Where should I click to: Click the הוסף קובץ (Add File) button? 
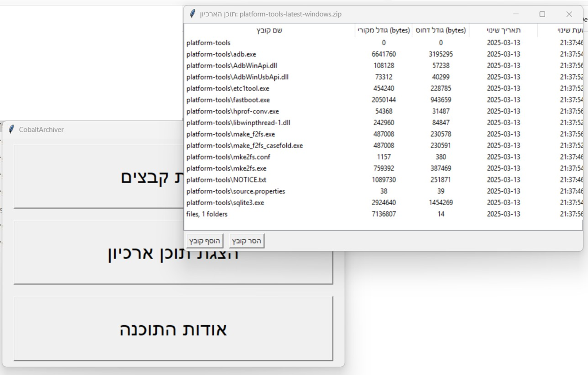tap(205, 241)
